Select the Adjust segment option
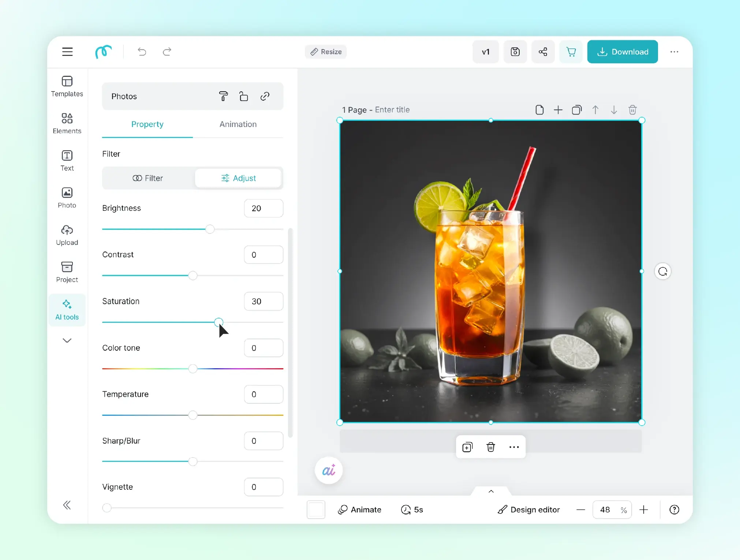740x560 pixels. coord(239,178)
